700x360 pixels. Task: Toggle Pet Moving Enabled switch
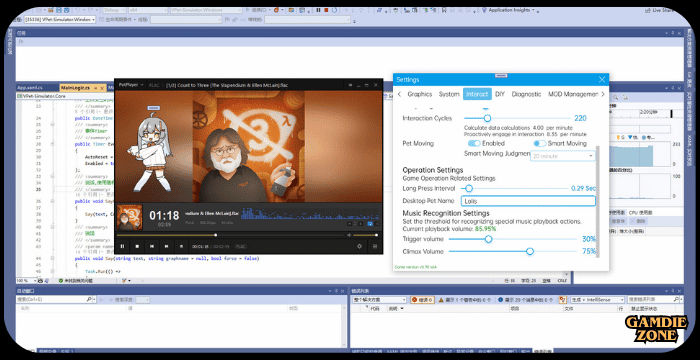(474, 143)
